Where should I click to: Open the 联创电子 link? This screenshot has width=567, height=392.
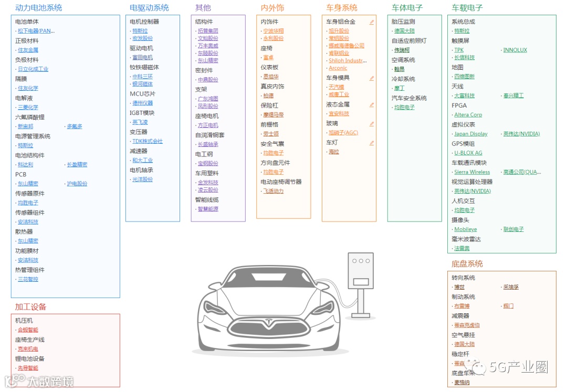[x=513, y=229]
